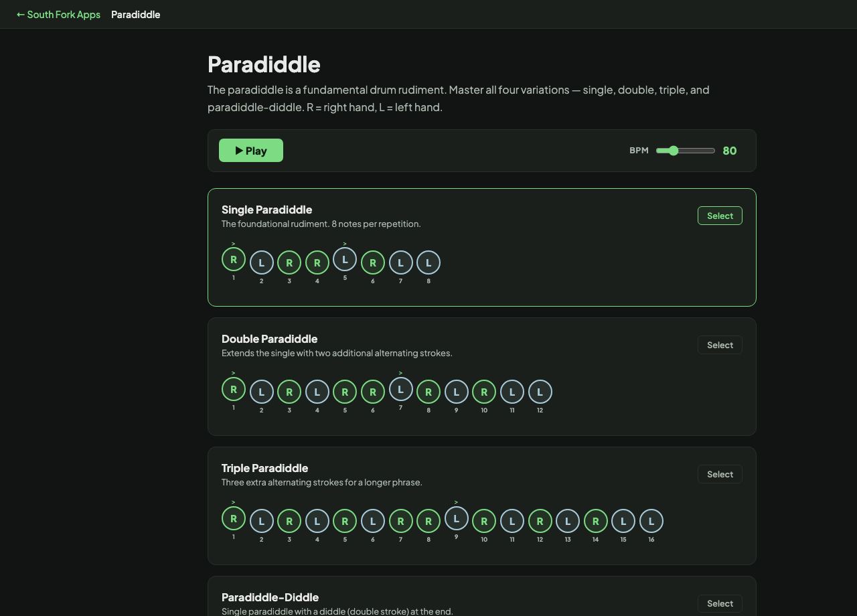Click note 1 in Double Paradiddle
Viewport: 857px width, 616px height.
[234, 388]
